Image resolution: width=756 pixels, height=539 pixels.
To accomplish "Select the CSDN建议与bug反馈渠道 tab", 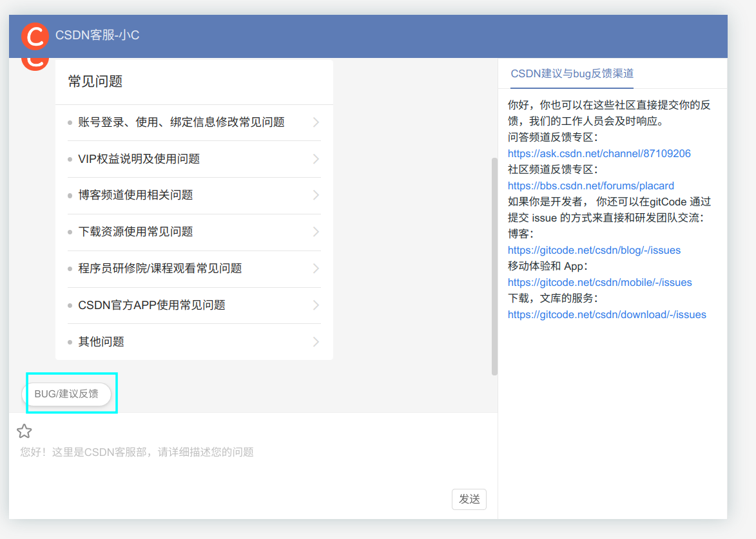I will (572, 73).
